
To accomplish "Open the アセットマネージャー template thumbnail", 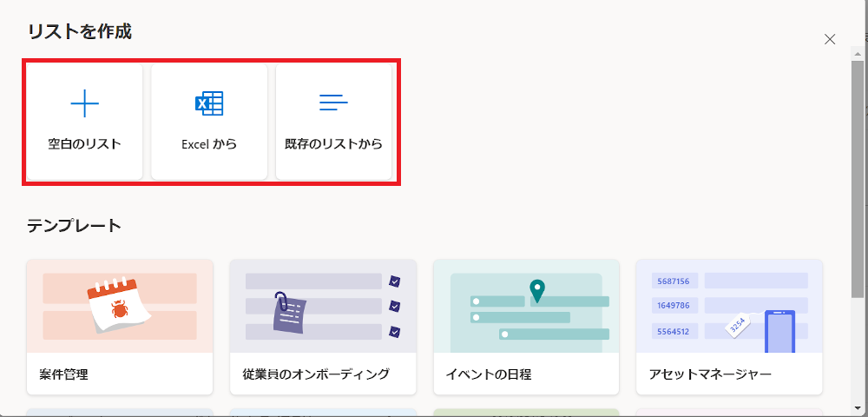I will coord(730,307).
